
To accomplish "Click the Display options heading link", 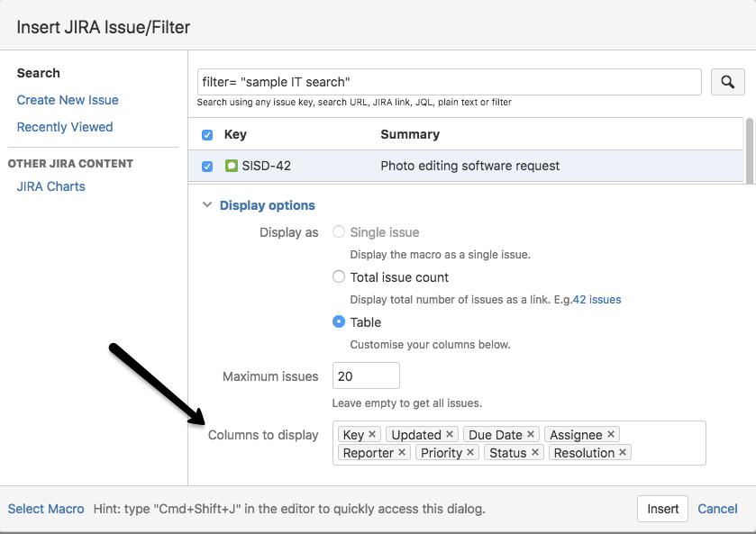I will (267, 205).
